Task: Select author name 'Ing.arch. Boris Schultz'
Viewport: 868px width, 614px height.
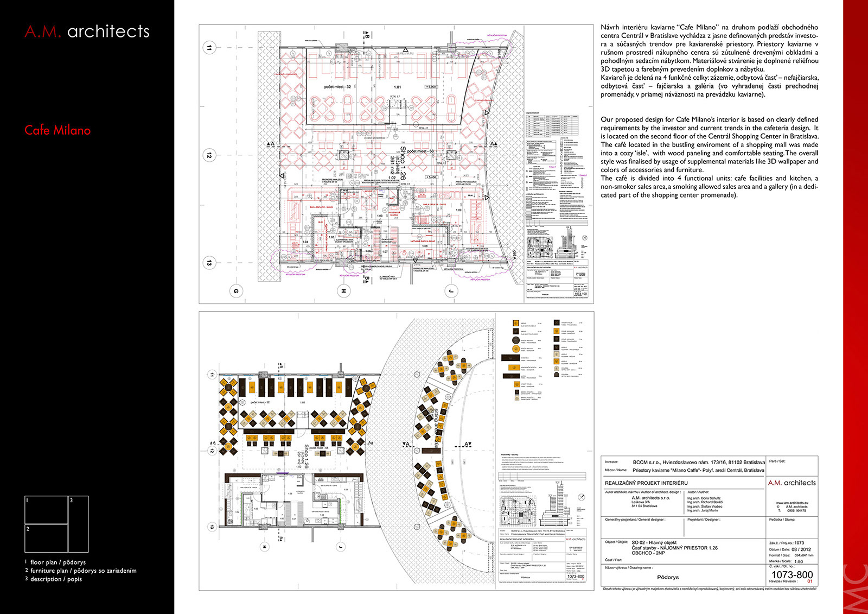Action: (704, 498)
